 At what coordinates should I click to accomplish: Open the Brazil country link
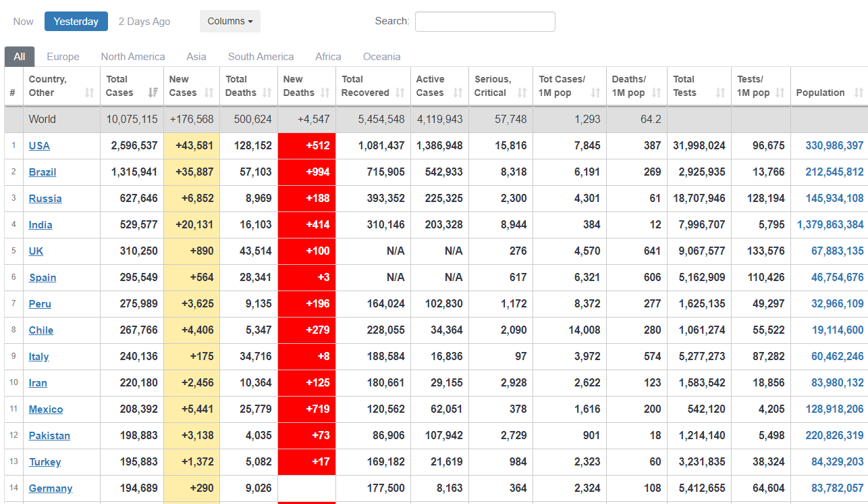coord(43,172)
